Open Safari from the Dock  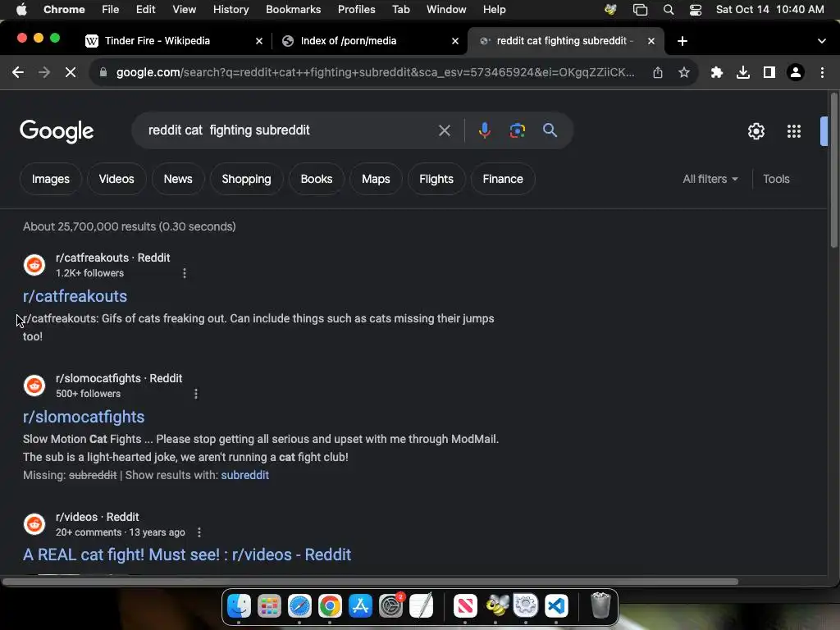pos(299,606)
